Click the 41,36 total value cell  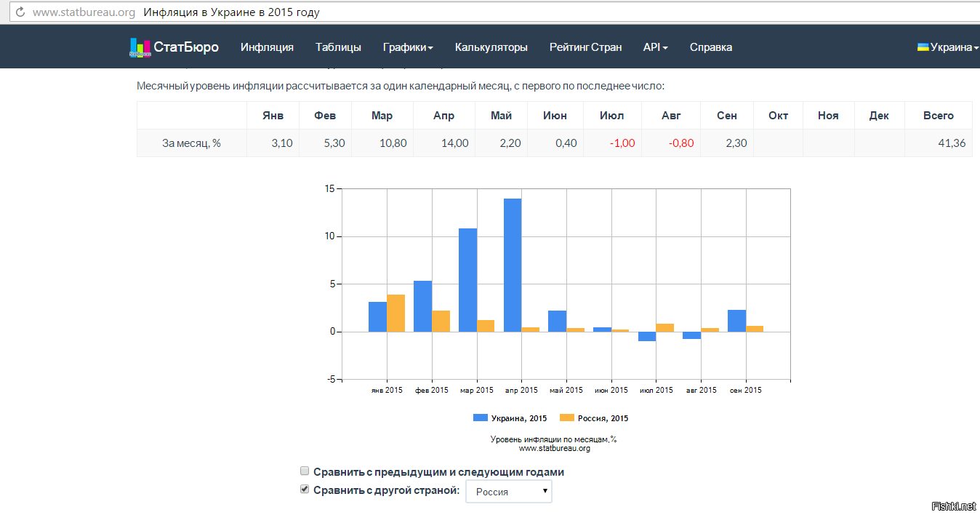tap(938, 143)
